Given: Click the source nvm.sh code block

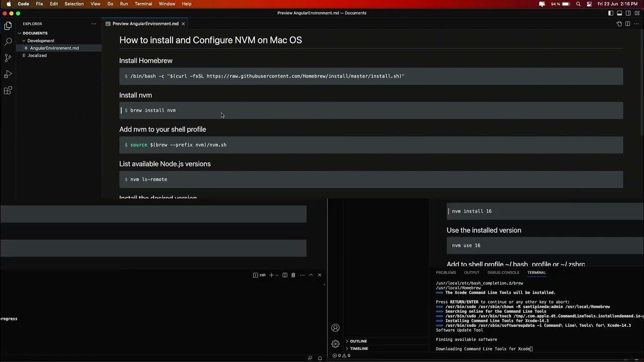Looking at the screenshot, I should coord(371,145).
